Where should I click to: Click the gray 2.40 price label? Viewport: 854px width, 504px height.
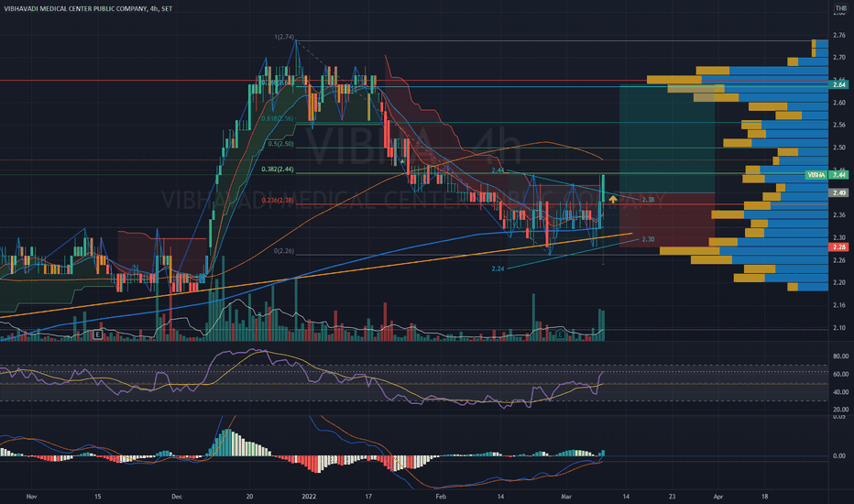coord(838,192)
